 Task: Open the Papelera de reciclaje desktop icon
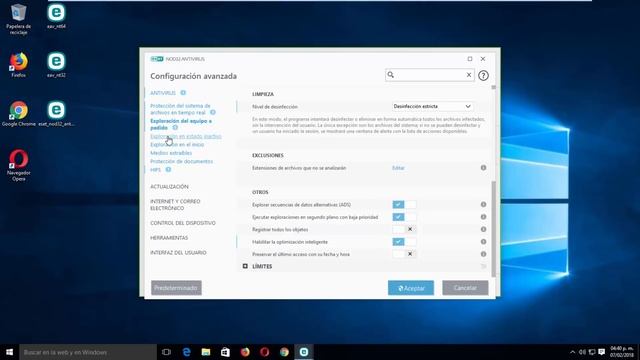point(18,18)
